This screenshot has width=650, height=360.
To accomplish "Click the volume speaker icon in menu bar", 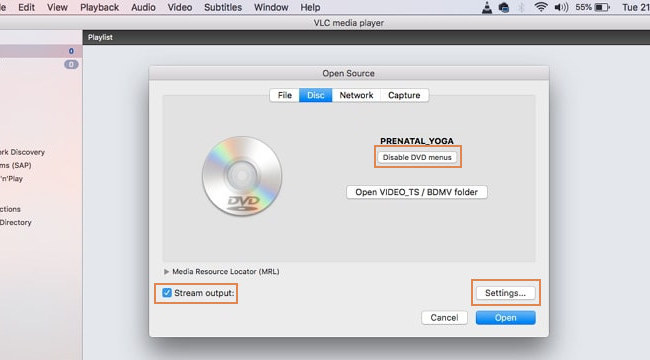I will tap(561, 7).
